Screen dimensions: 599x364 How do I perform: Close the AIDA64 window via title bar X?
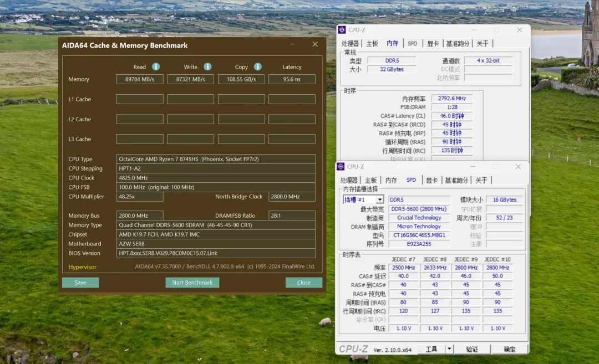[315, 45]
